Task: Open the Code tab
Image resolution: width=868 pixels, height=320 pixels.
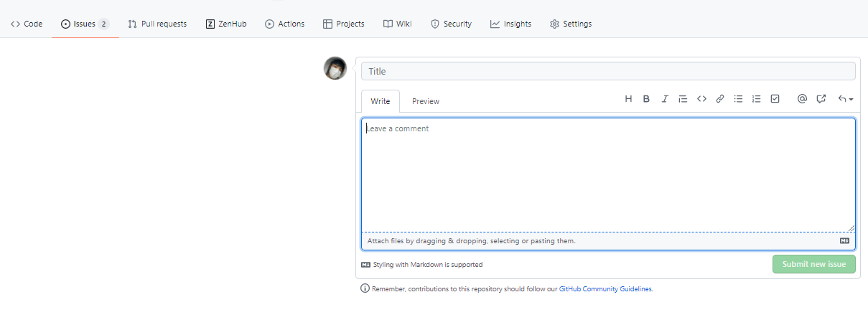Action: (x=27, y=24)
